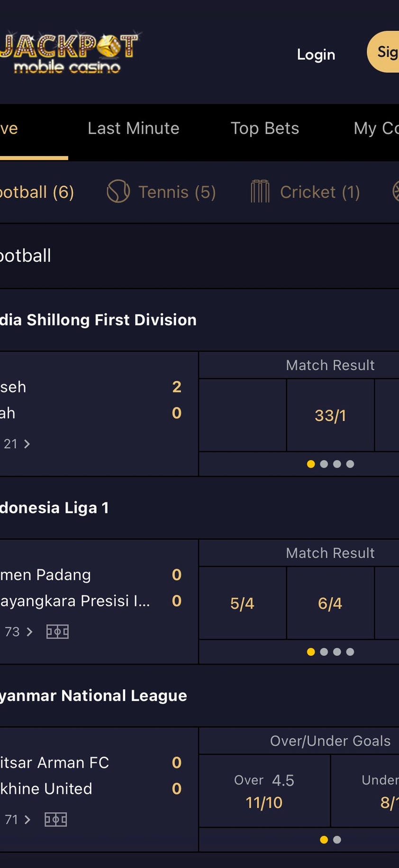Expand the minute 73 match details chevron
Image resolution: width=399 pixels, height=868 pixels.
(x=30, y=632)
